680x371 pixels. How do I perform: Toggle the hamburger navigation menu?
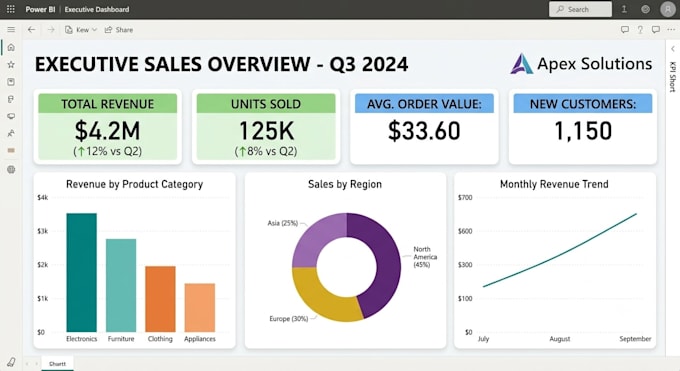[11, 30]
